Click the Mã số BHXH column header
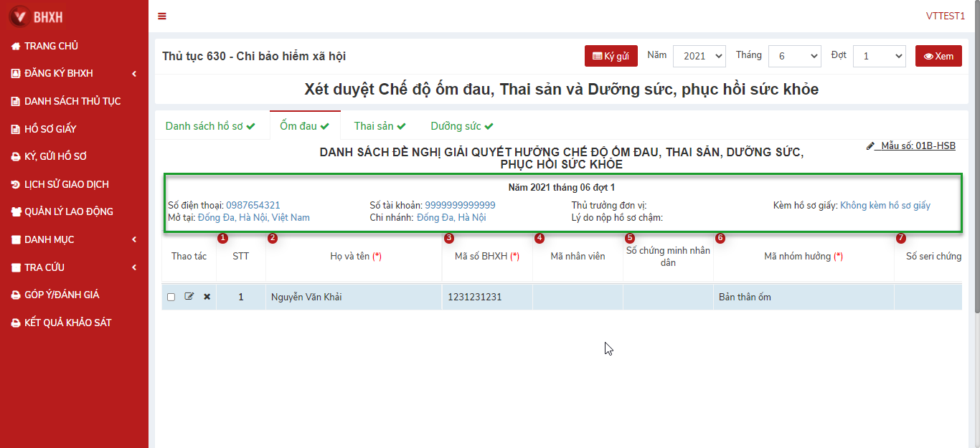Screen dimensions: 980x448 coord(487,257)
